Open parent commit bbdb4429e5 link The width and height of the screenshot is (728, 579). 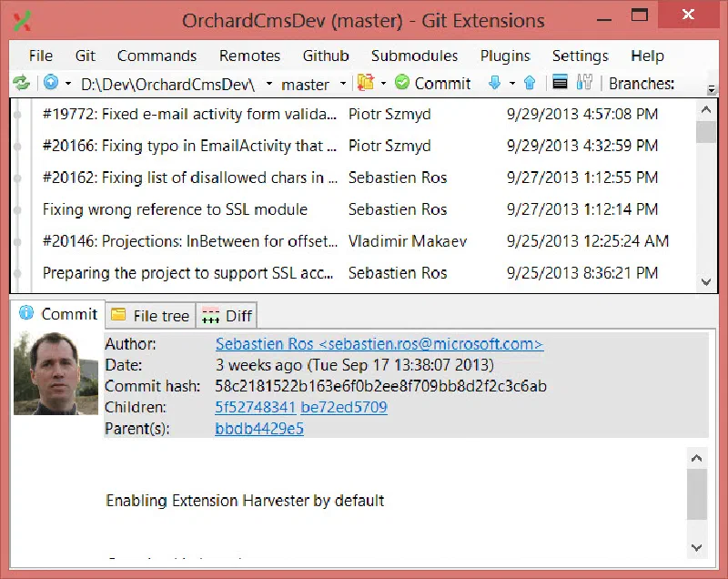(259, 429)
